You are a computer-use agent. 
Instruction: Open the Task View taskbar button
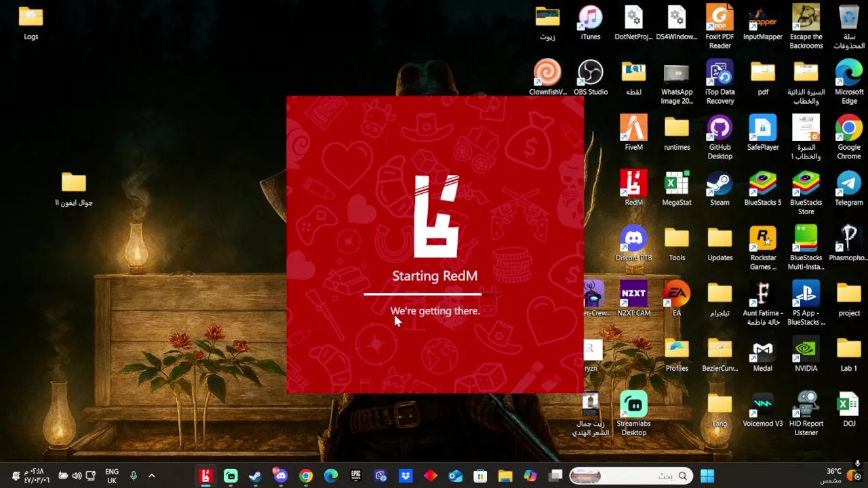pos(555,476)
